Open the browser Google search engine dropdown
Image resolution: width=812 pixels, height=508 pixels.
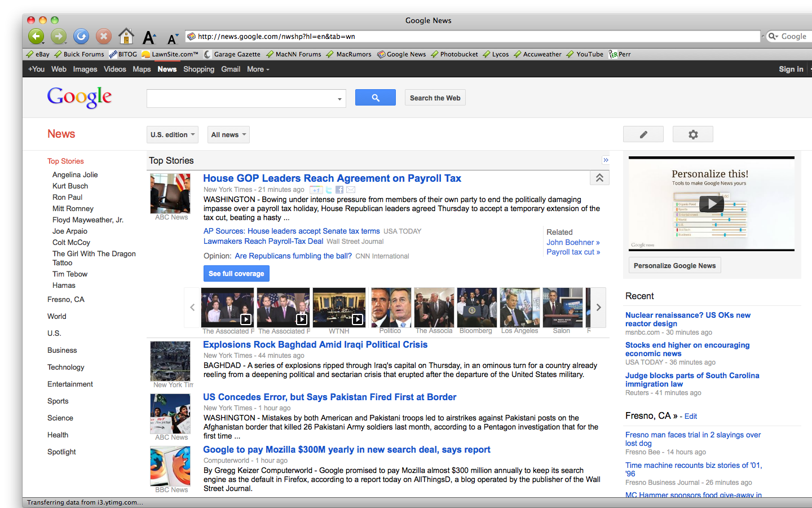click(x=773, y=36)
